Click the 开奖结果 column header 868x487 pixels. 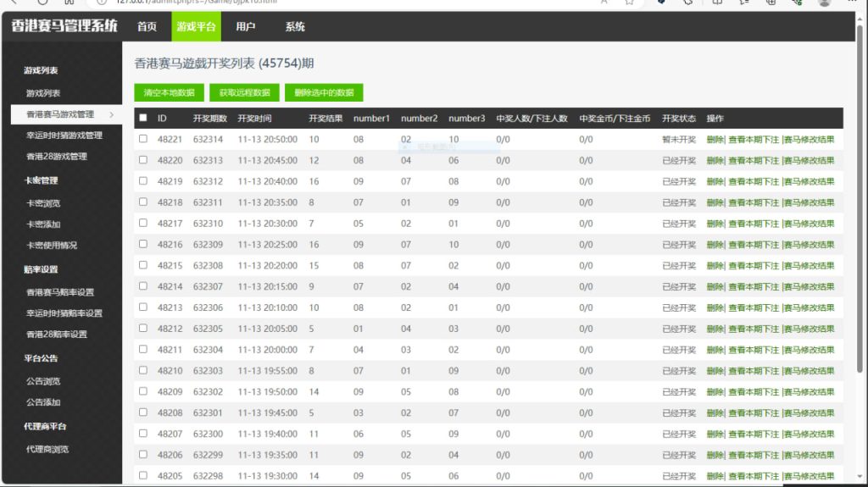coord(325,119)
